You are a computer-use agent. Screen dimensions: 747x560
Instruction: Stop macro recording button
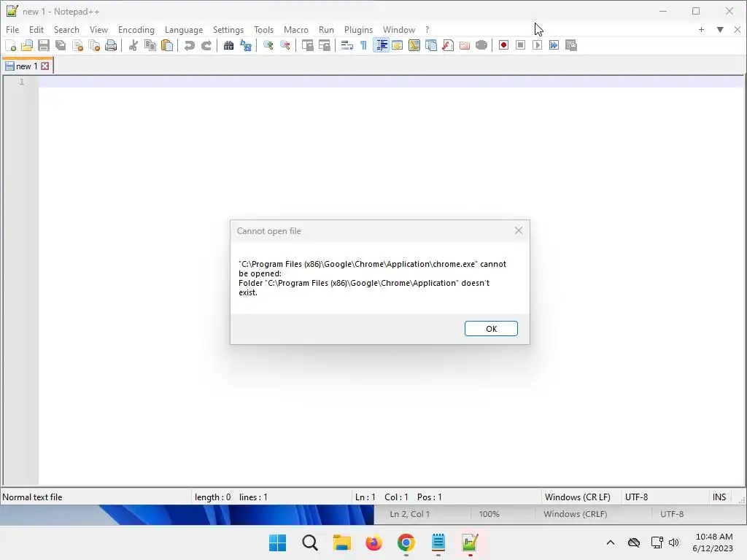point(520,45)
